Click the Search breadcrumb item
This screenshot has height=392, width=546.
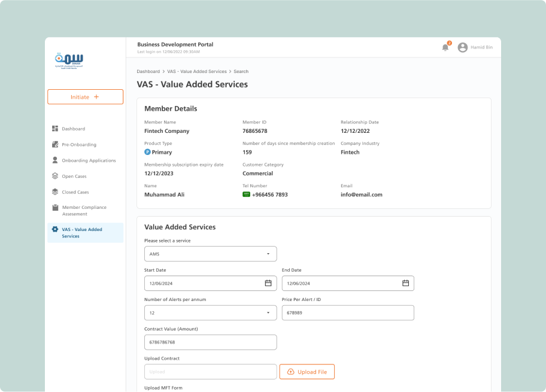241,71
